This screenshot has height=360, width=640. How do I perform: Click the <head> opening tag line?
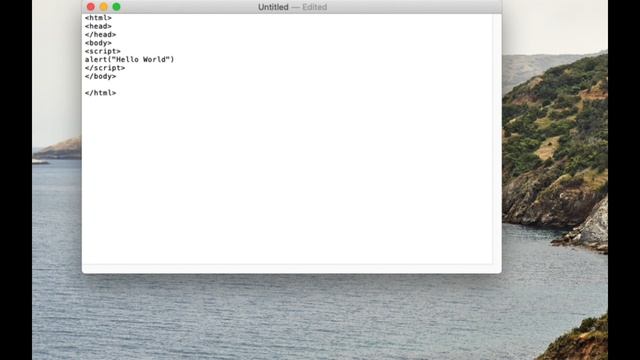click(x=98, y=26)
